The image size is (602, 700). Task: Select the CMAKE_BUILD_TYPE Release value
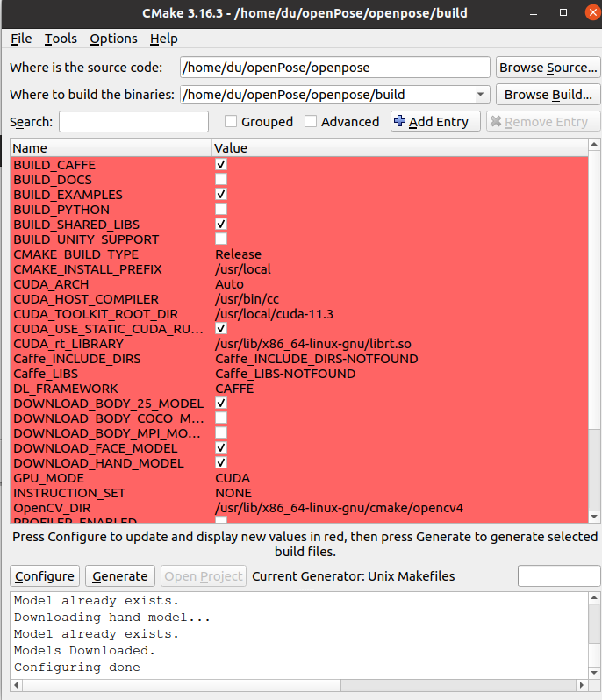(x=239, y=254)
